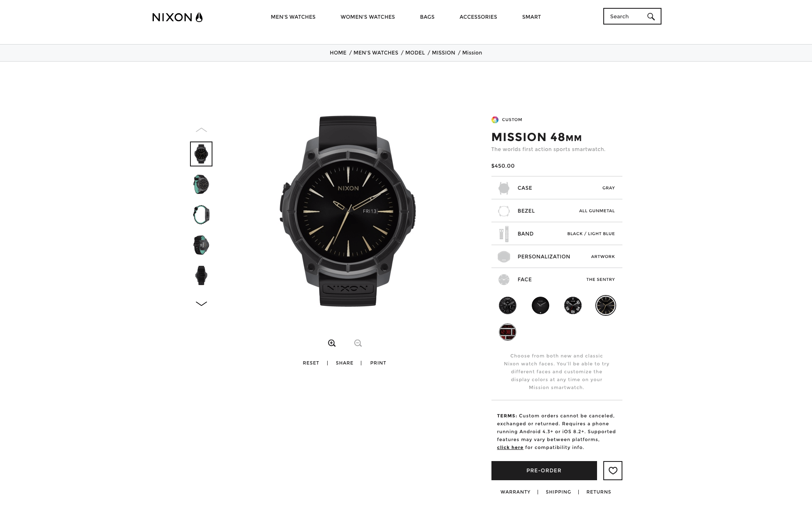The image size is (812, 516).
Task: Open the Accessories menu
Action: (478, 17)
